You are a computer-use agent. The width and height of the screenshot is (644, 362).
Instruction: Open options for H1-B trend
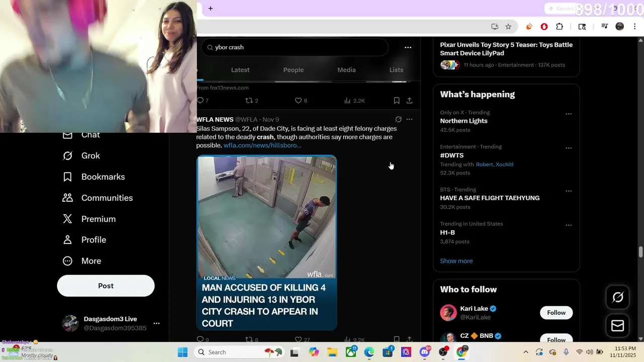(x=569, y=225)
